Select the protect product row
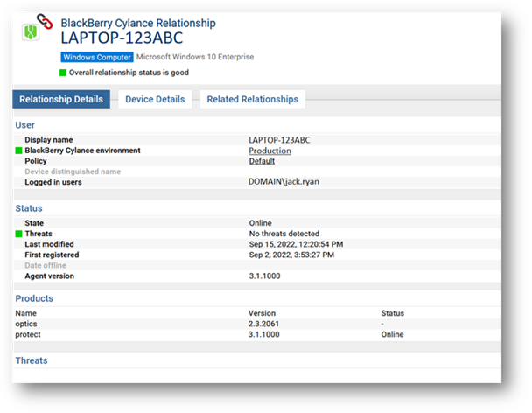Viewport: 532px width, 413px height. click(x=28, y=333)
